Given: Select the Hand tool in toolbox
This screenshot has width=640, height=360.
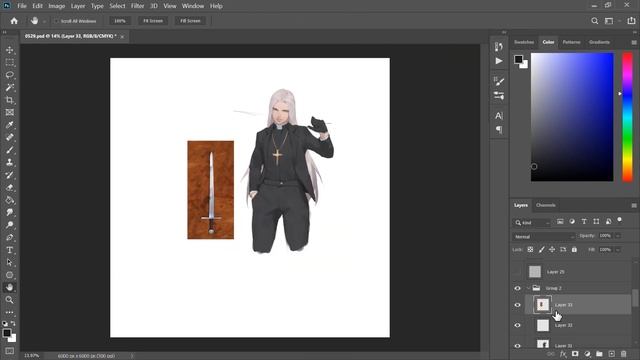Looking at the screenshot, I should point(9,287).
